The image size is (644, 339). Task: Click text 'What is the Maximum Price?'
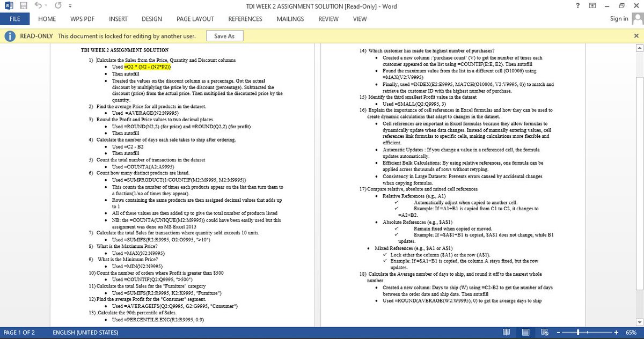point(127,246)
